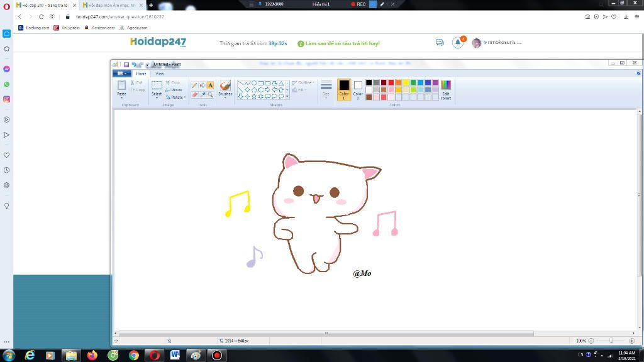Select the Magnifier tool
644x362 pixels.
tap(210, 95)
